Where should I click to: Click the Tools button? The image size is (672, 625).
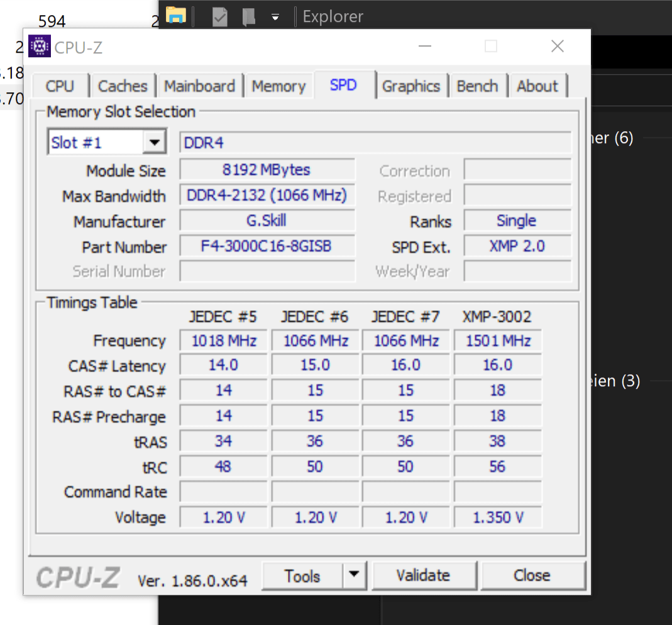tap(302, 576)
